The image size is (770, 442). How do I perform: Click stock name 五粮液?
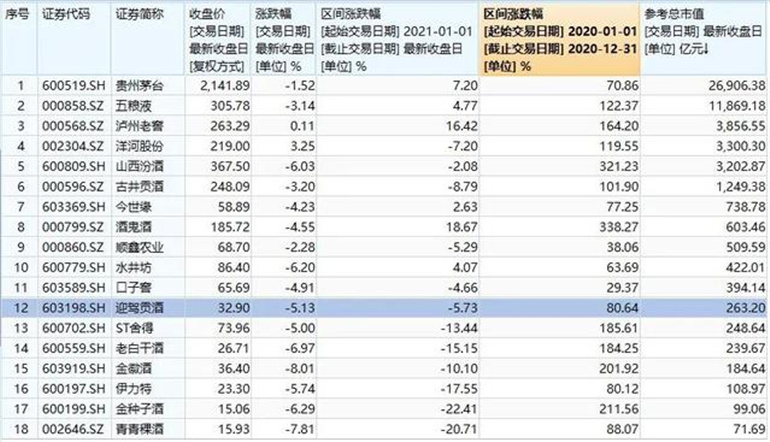[x=134, y=106]
